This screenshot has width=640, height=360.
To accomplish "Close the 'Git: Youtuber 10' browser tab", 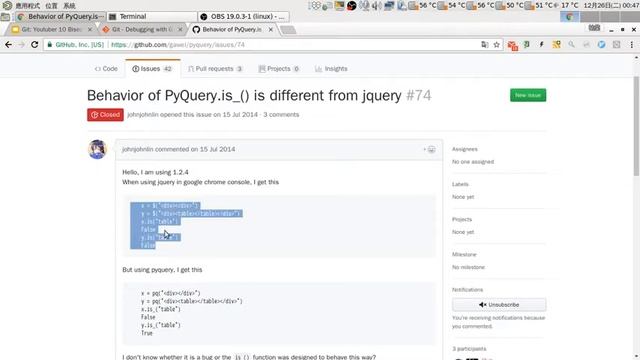I will point(90,29).
